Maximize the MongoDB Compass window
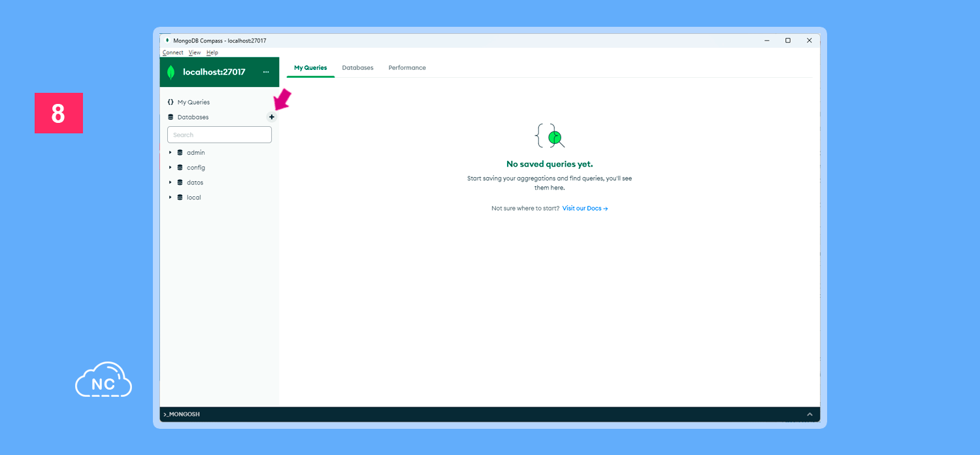 (x=788, y=41)
